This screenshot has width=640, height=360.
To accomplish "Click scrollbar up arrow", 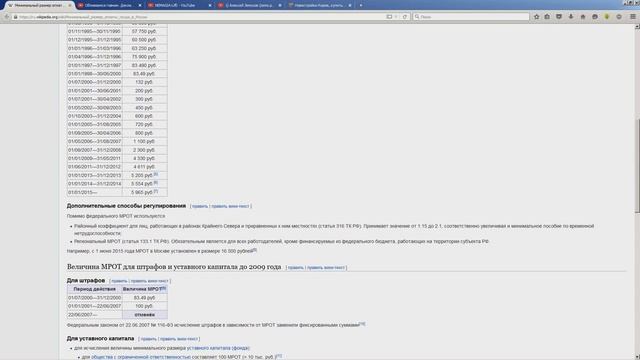I will click(637, 27).
